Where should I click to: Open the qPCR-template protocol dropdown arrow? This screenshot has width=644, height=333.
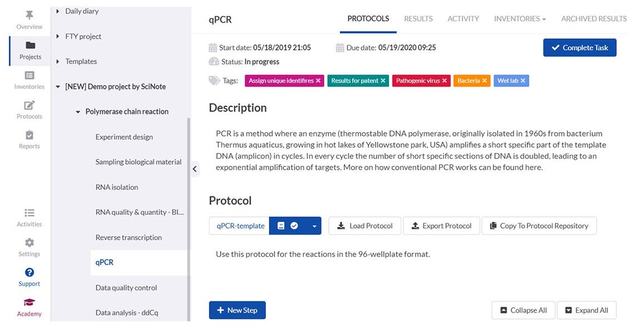[314, 226]
